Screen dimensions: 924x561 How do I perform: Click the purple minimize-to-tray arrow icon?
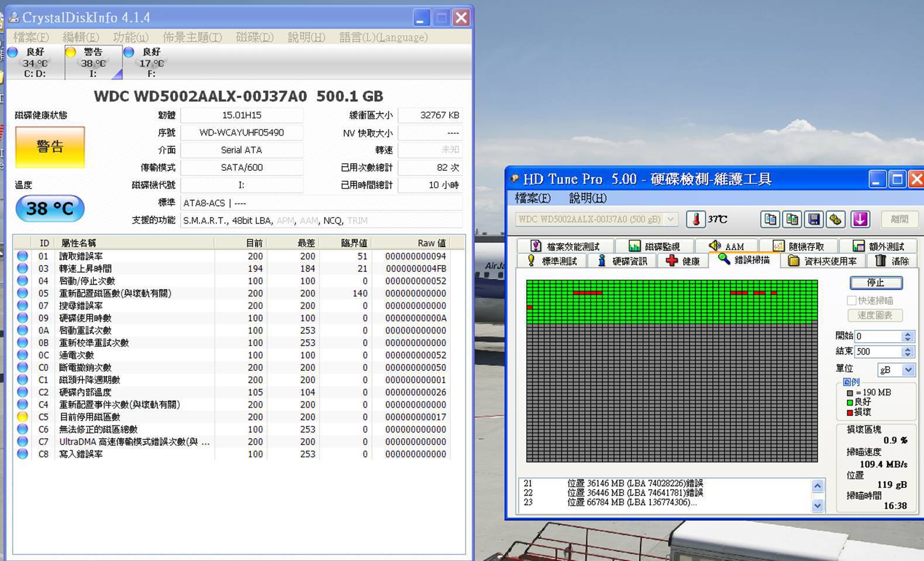click(860, 219)
